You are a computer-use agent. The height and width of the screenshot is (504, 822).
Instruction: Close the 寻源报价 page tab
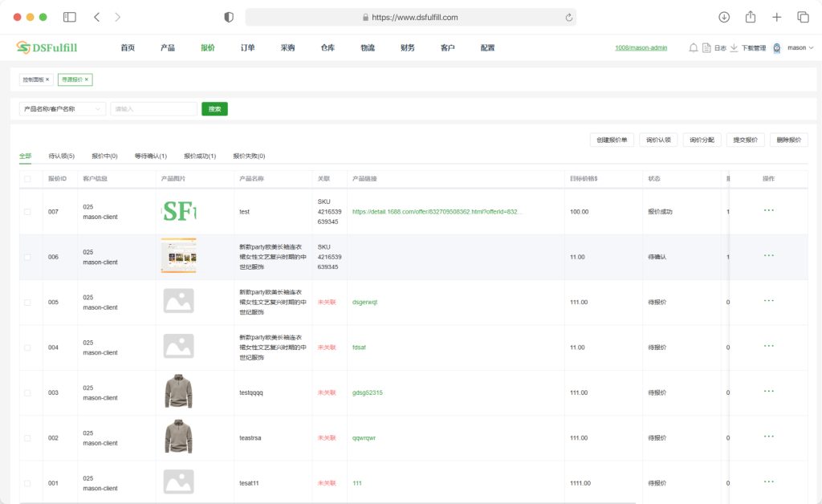pos(87,79)
